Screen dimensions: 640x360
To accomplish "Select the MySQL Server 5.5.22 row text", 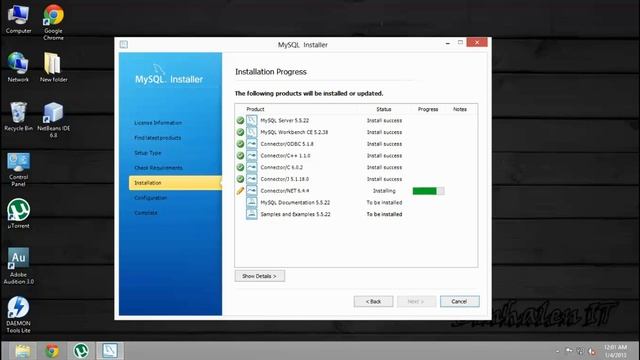I will coord(284,120).
